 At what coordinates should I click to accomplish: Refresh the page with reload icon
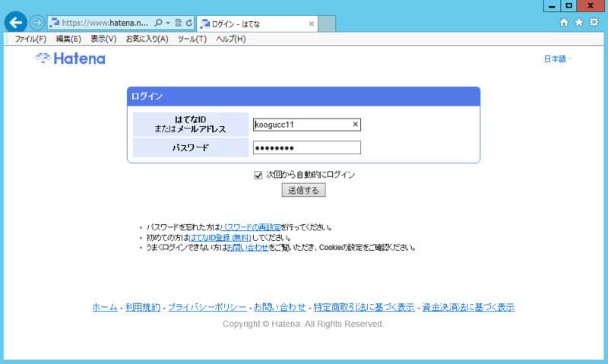[188, 23]
